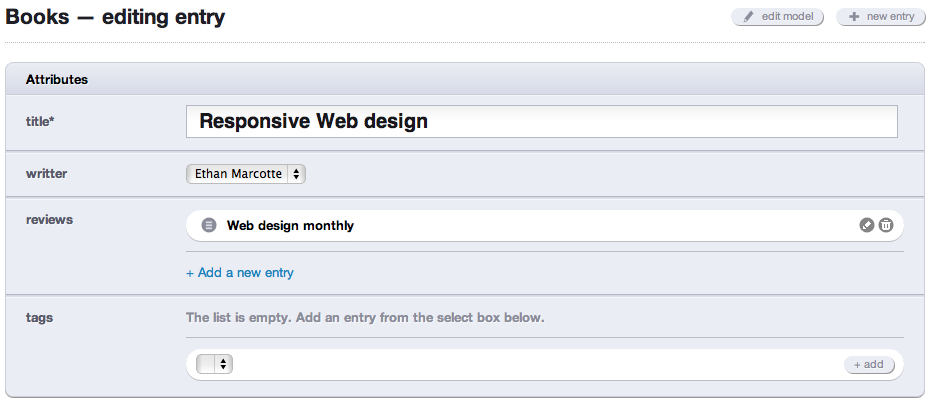Click the plus icon beside new entry
Viewport: 931px width, 406px height.
pyautogui.click(x=854, y=17)
